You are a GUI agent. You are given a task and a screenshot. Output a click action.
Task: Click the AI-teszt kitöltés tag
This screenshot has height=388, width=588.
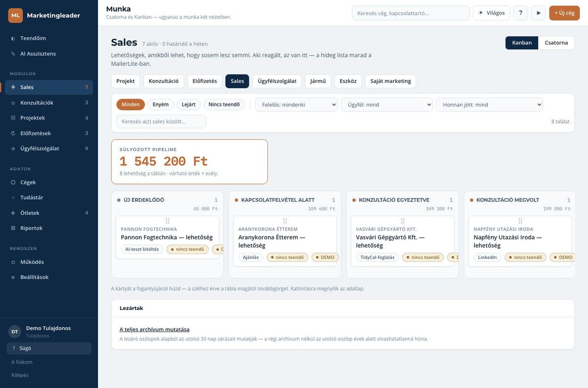pos(142,249)
